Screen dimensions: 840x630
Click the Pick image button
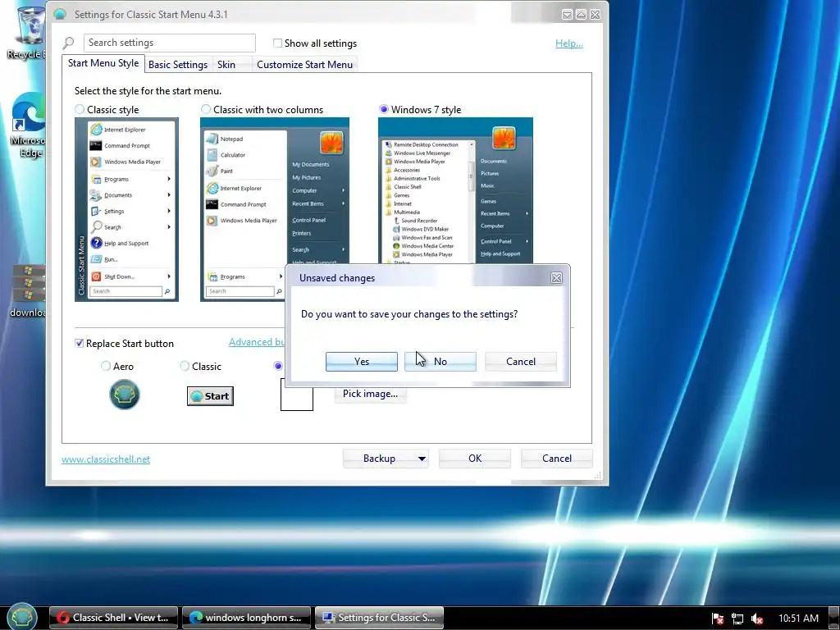[x=370, y=394]
